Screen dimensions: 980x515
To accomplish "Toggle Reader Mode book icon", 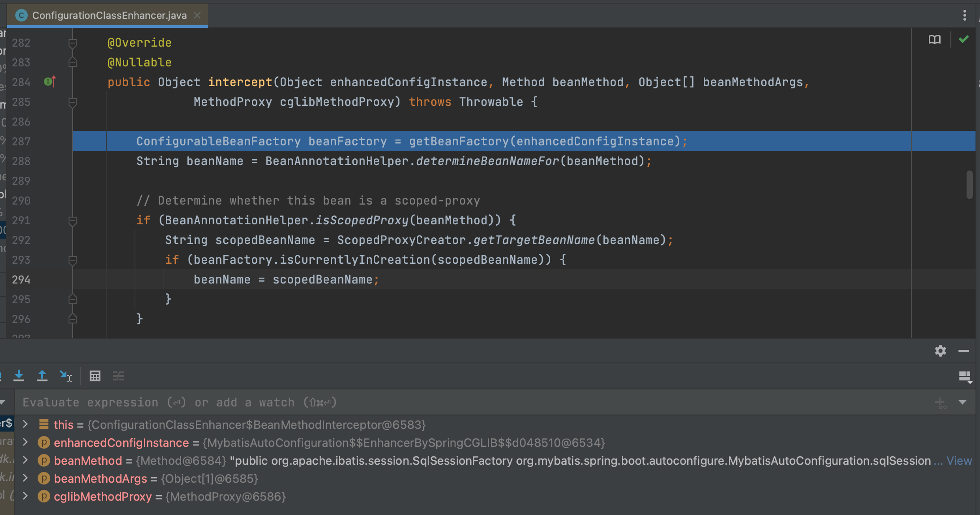I will [935, 40].
